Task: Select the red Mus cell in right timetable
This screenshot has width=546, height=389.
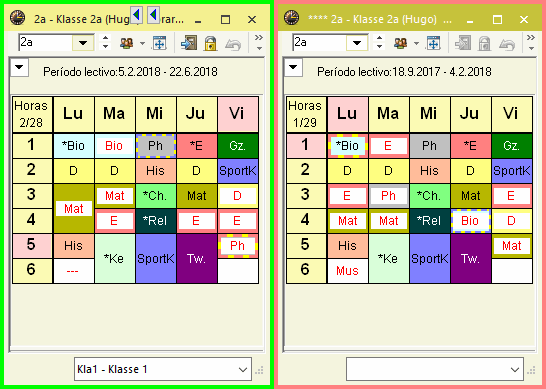Action: 348,271
